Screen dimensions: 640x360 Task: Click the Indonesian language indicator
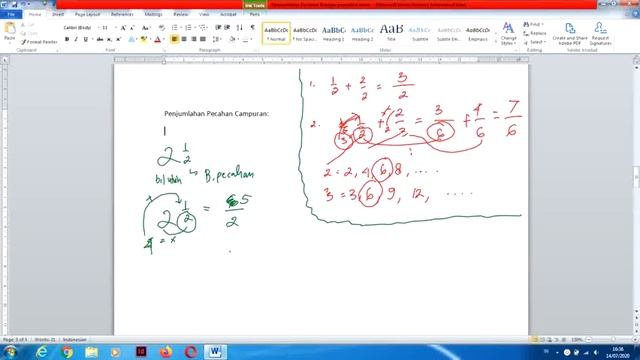point(74,340)
